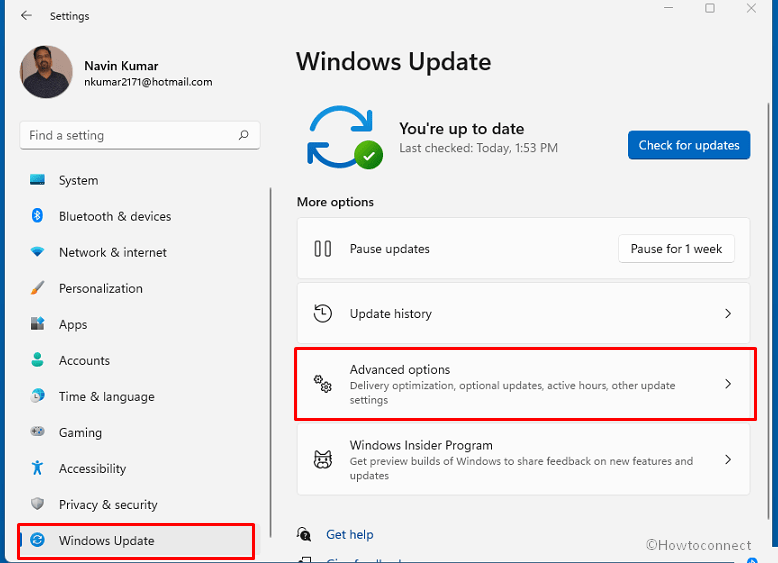
Task: Click the Windows Update sync icon in sidebar
Action: tap(37, 540)
